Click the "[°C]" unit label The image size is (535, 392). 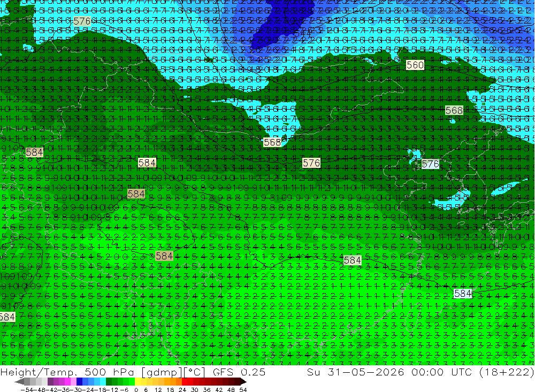coord(195,372)
